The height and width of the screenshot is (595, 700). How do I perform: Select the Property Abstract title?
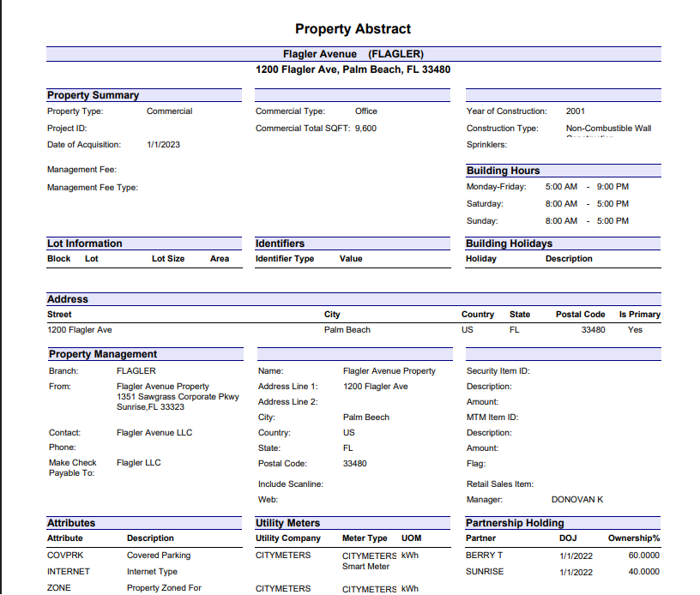[x=354, y=28]
